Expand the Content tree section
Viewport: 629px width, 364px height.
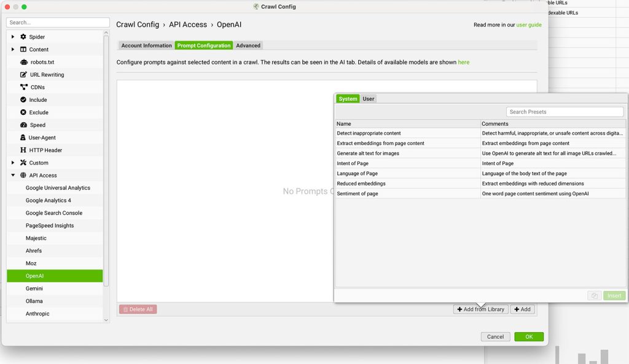(x=13, y=49)
